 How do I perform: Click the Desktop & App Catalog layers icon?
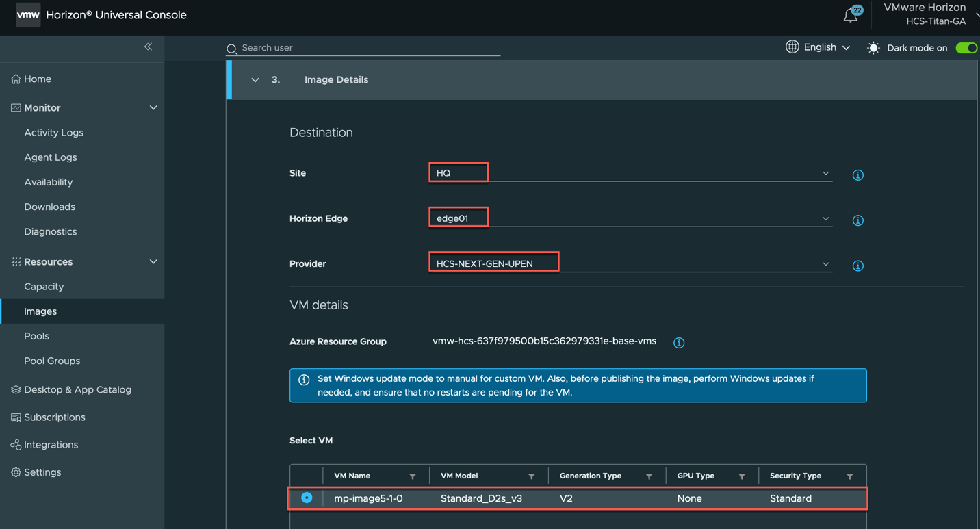click(16, 390)
